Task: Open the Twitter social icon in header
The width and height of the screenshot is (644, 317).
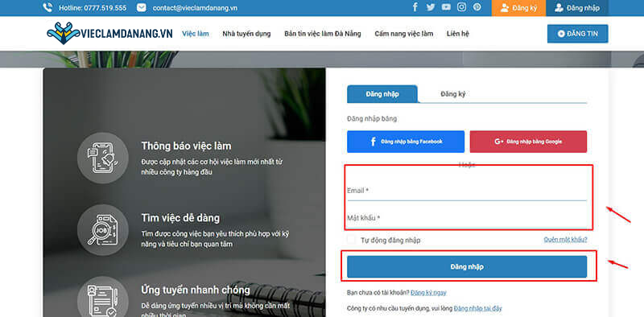Action: click(x=431, y=7)
